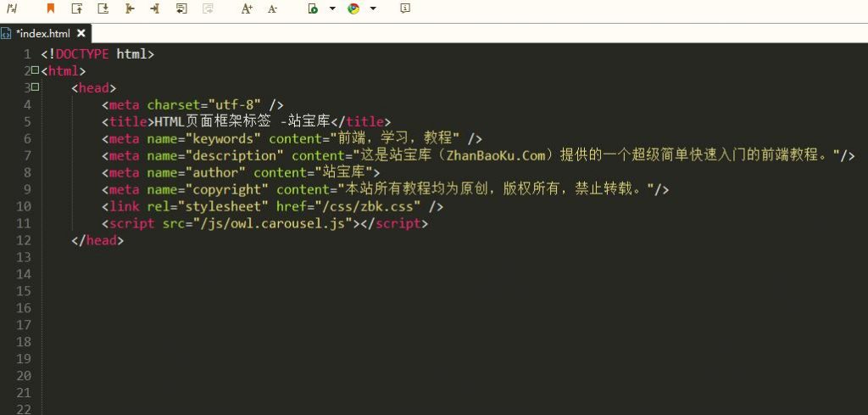Click the orange bookmark icon in toolbar
The height and width of the screenshot is (415, 868).
(50, 8)
